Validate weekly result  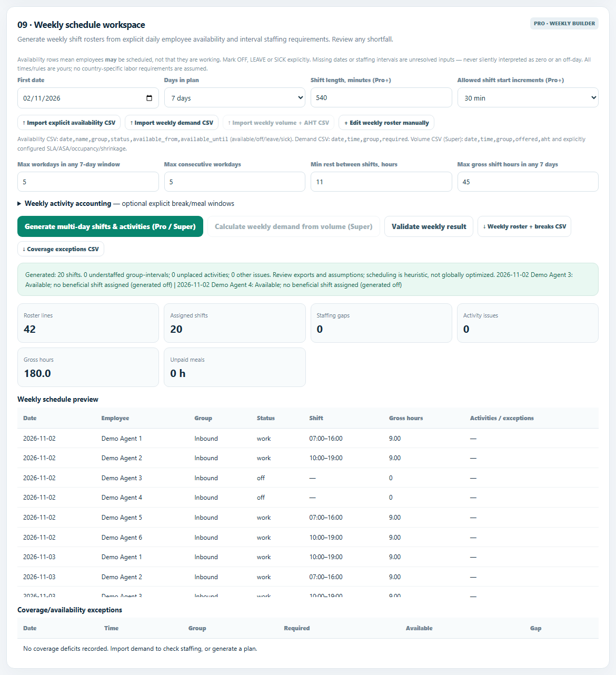pos(429,226)
